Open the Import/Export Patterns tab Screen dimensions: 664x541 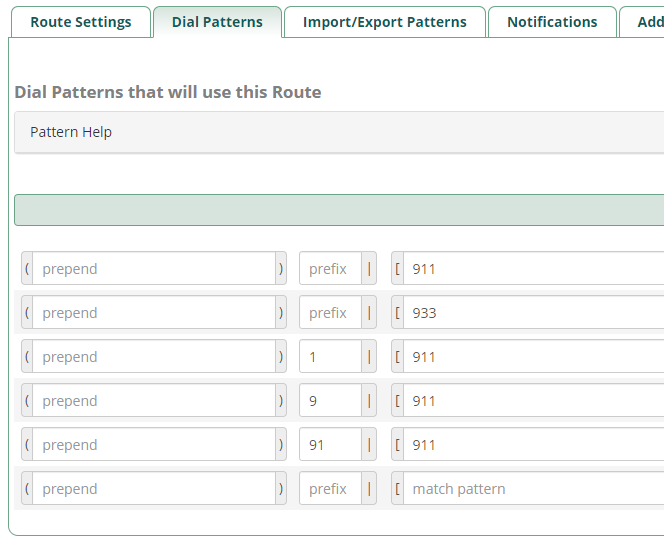coord(385,22)
